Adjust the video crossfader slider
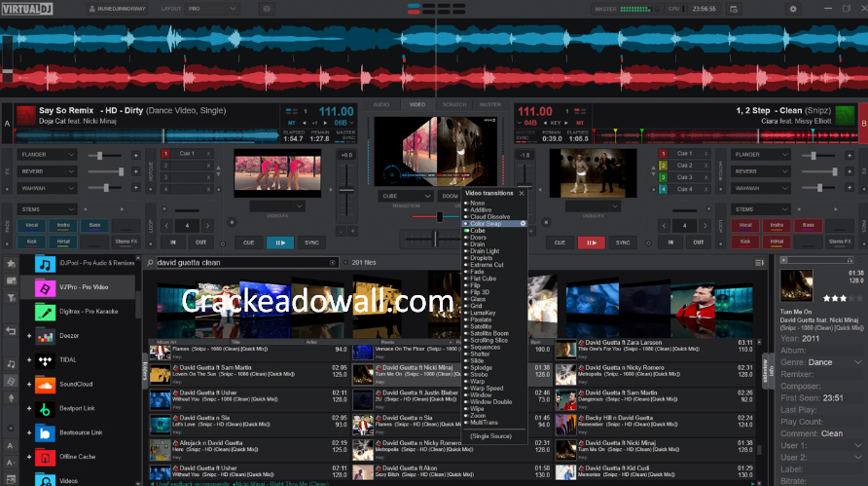The width and height of the screenshot is (868, 486). (439, 216)
